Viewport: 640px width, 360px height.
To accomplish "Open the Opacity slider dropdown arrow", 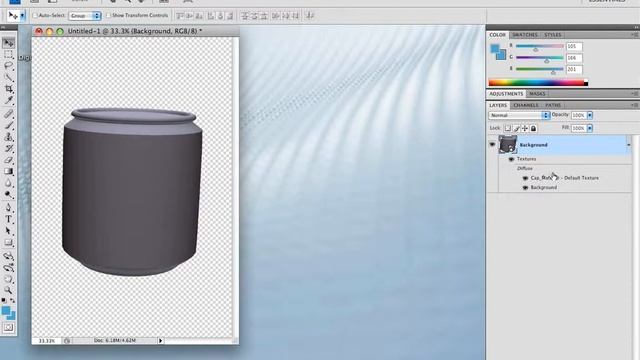I will (x=590, y=116).
